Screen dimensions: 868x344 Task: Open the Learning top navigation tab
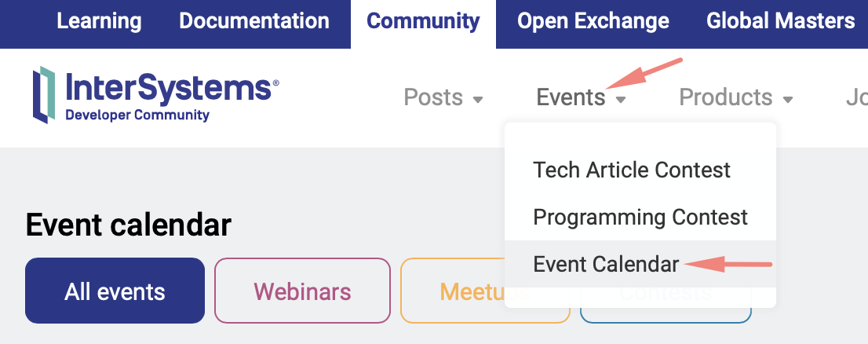(x=99, y=21)
